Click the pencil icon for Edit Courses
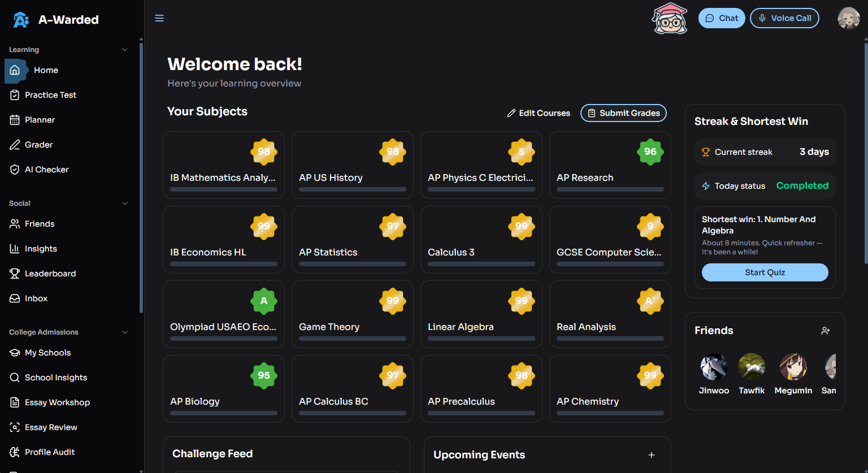The width and height of the screenshot is (868, 473). (511, 113)
